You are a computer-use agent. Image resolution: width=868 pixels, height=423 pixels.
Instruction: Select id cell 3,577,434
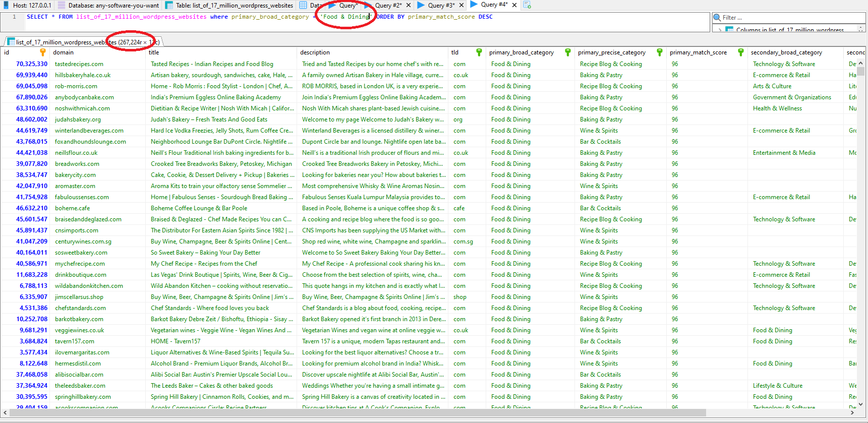(x=25, y=352)
